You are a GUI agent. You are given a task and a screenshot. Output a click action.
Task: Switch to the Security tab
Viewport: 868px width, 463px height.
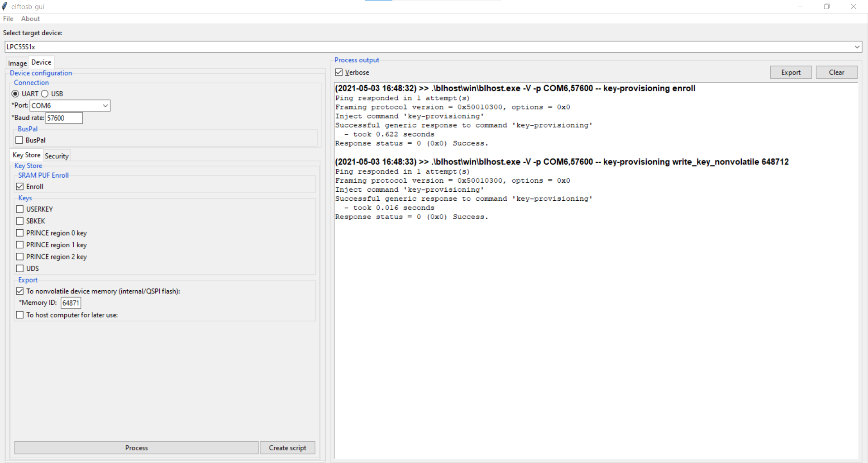57,156
